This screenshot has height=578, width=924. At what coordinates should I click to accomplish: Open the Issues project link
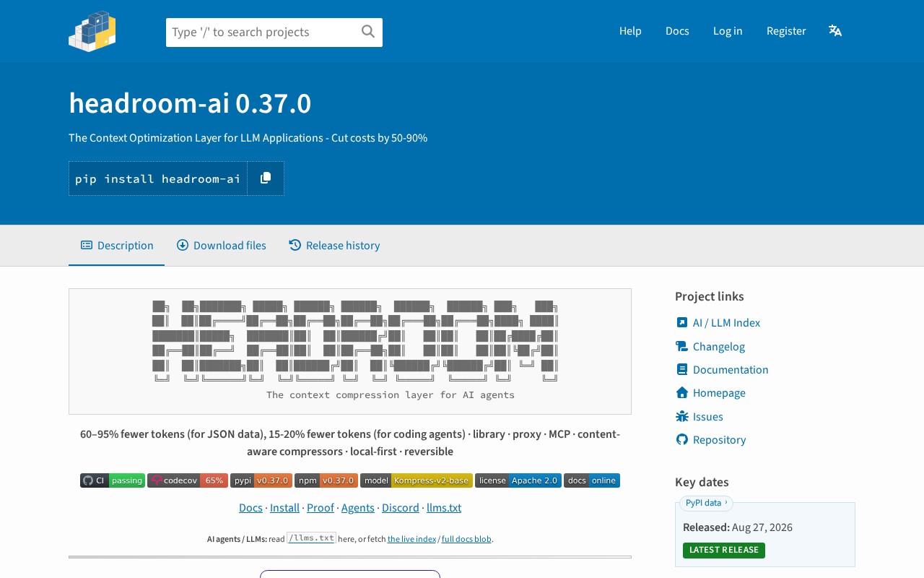708,417
